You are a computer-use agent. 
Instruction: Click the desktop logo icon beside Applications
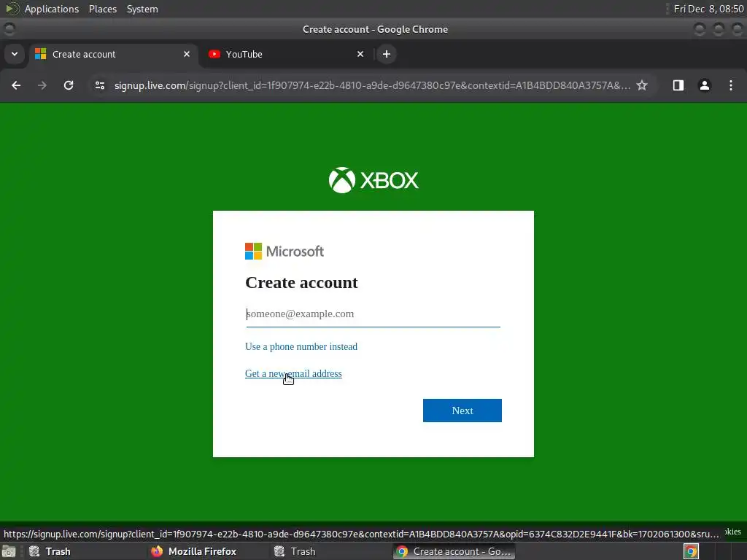click(x=12, y=9)
